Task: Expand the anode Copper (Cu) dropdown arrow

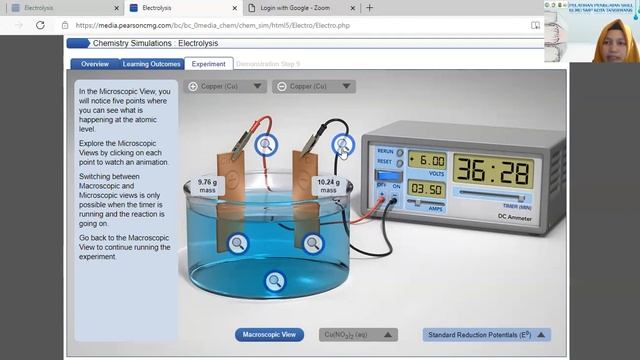Action: [258, 86]
